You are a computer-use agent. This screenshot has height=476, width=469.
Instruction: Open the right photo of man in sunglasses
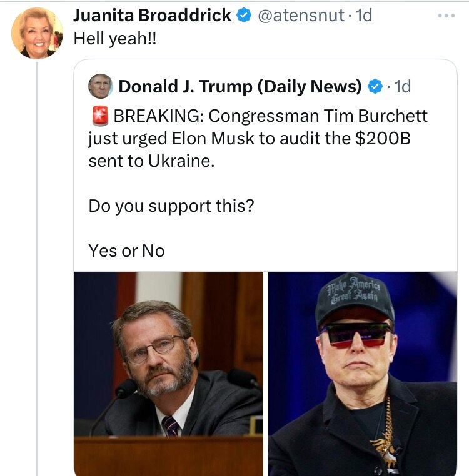tap(363, 374)
